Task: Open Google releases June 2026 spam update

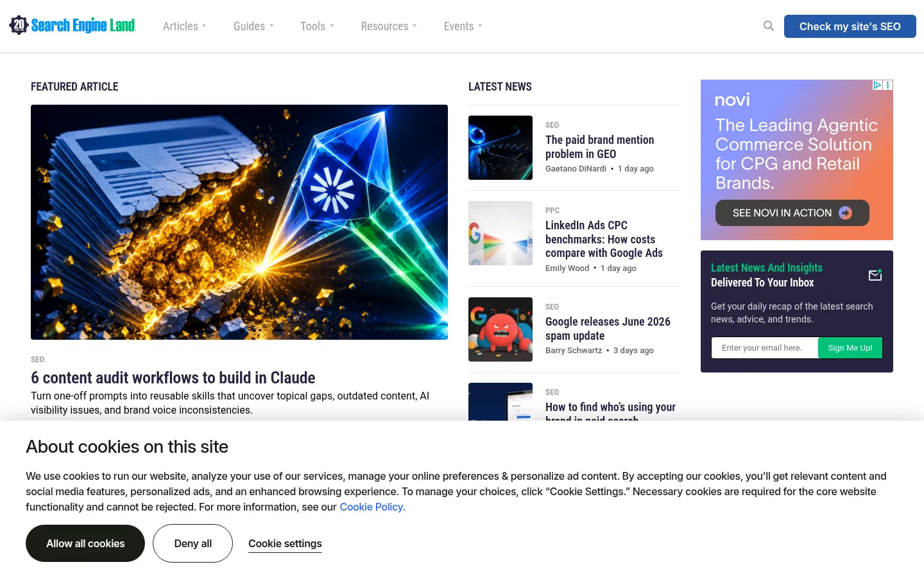Action: pyautogui.click(x=608, y=329)
